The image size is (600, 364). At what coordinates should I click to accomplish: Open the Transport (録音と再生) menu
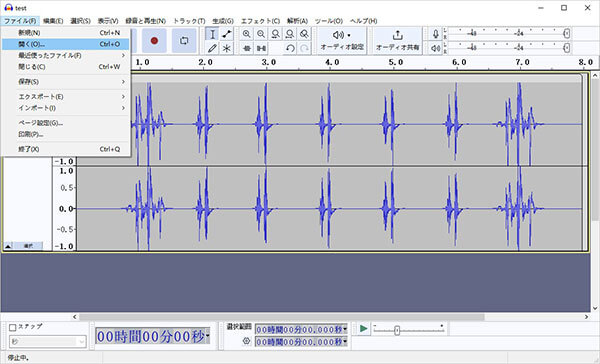(146, 21)
